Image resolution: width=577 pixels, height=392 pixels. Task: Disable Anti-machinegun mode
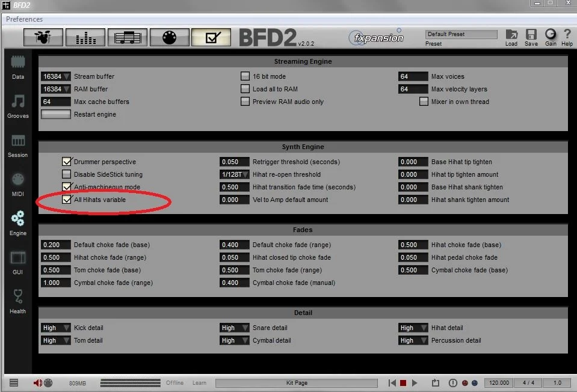coord(67,187)
